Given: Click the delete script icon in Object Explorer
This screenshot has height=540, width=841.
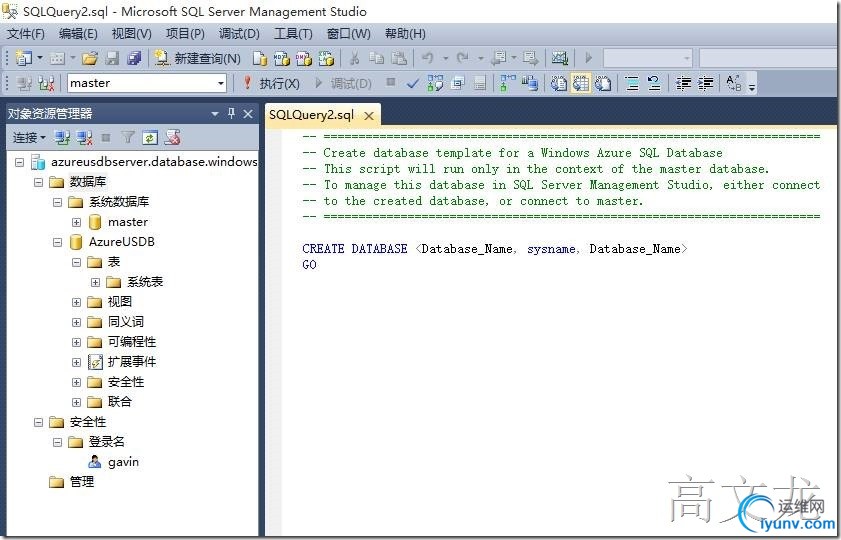Looking at the screenshot, I should [x=172, y=138].
